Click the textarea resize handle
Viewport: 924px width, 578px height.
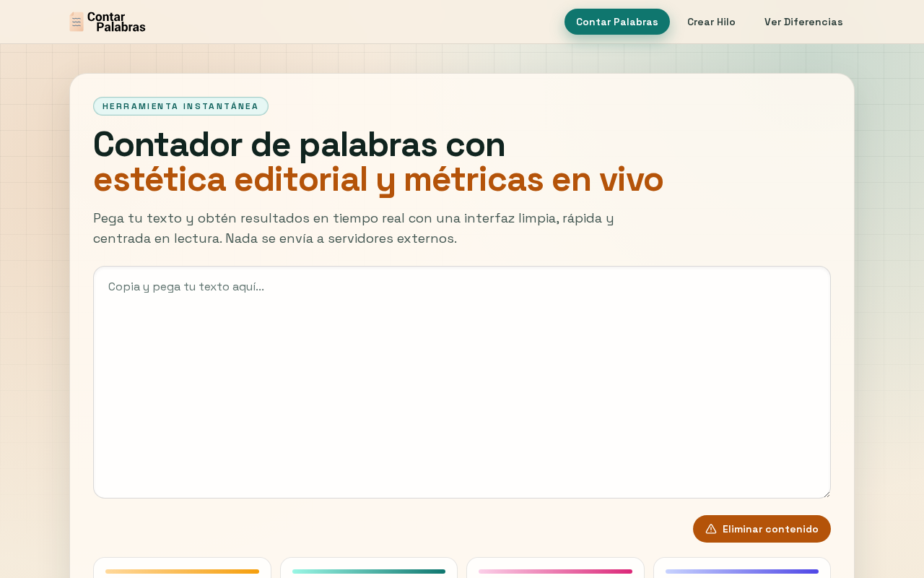(x=826, y=493)
